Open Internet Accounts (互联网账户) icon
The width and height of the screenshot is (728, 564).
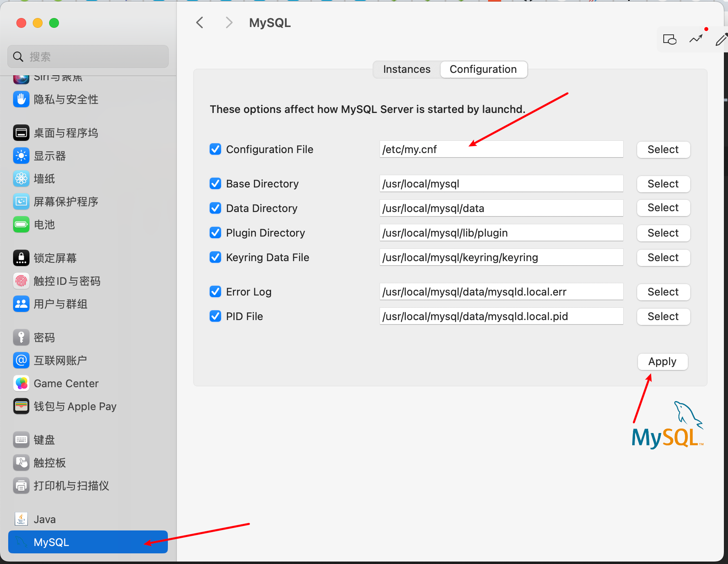click(x=21, y=360)
